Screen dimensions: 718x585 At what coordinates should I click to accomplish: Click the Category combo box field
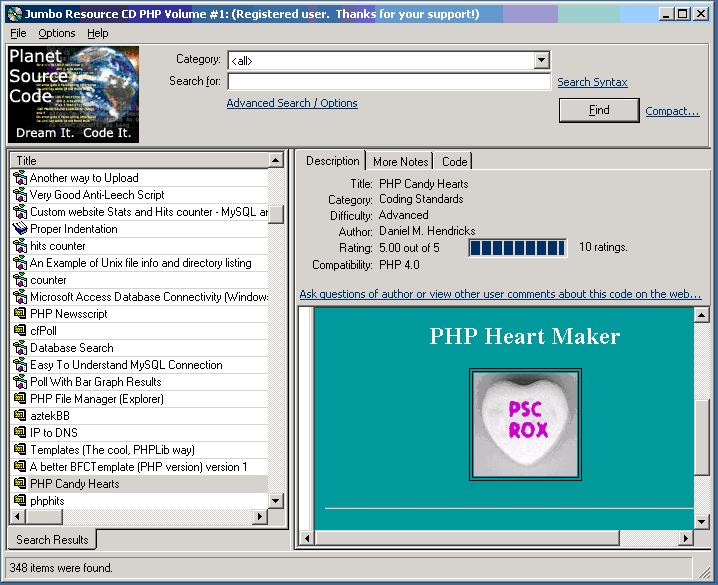click(389, 60)
